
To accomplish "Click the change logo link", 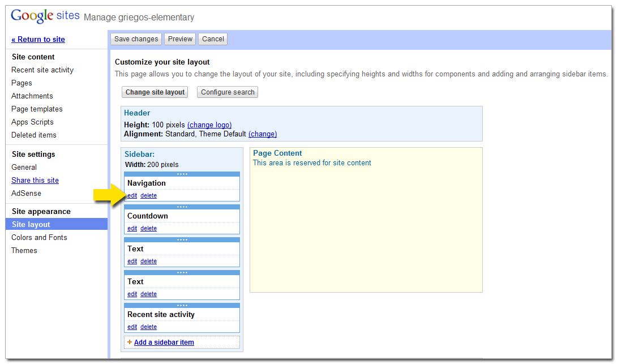I will pyautogui.click(x=209, y=125).
